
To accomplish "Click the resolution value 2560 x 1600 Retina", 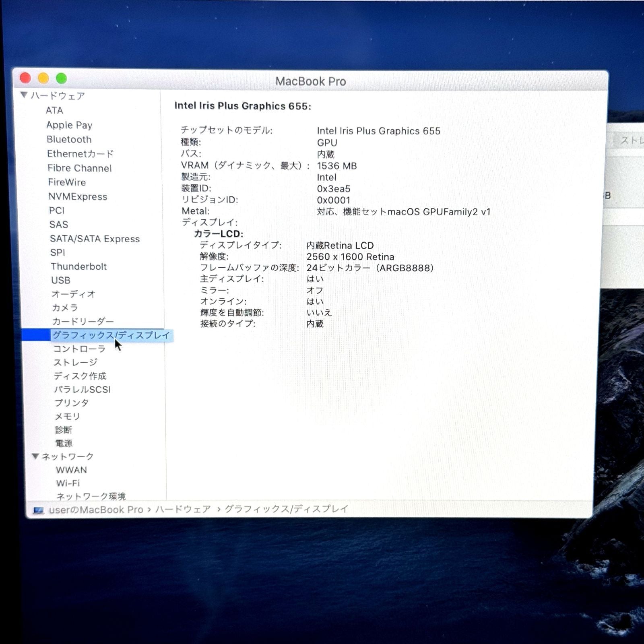I will [x=350, y=257].
